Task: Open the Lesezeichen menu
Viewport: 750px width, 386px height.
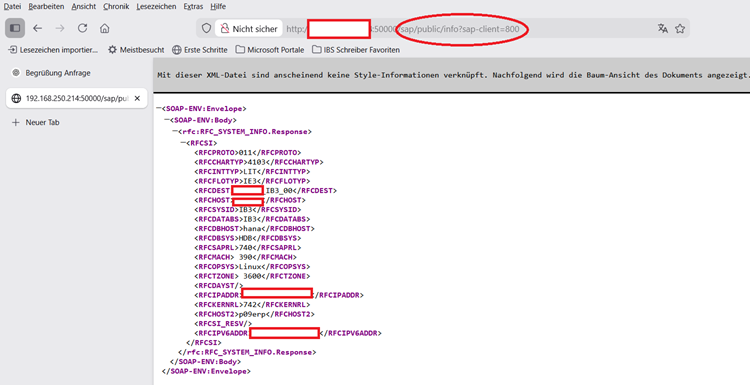Action: (156, 6)
